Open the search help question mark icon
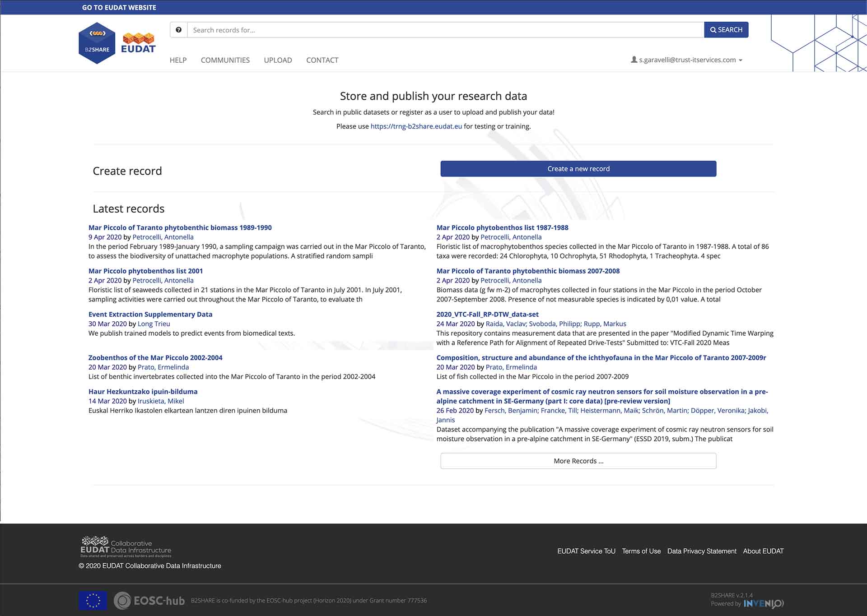Screen dimensions: 867x616 (x=179, y=30)
